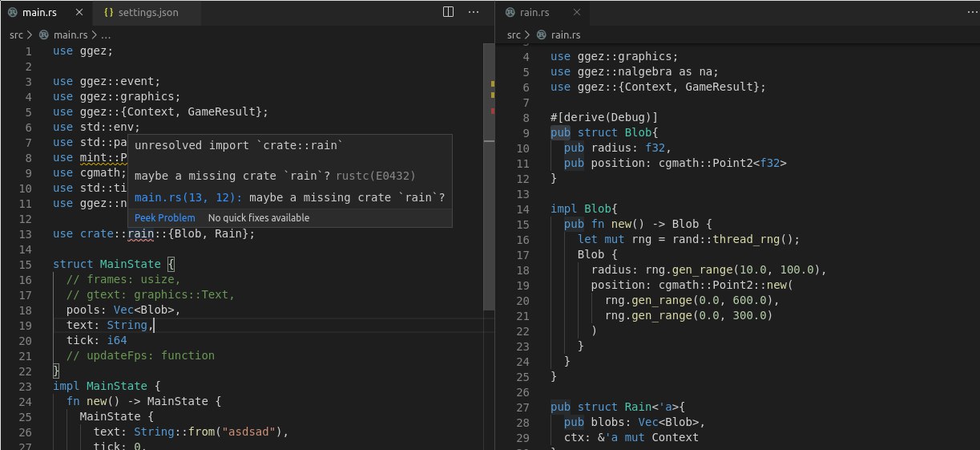Expand the ellipsis symbol breadcrumb after main.rs
The image size is (980, 450).
pyautogui.click(x=107, y=35)
